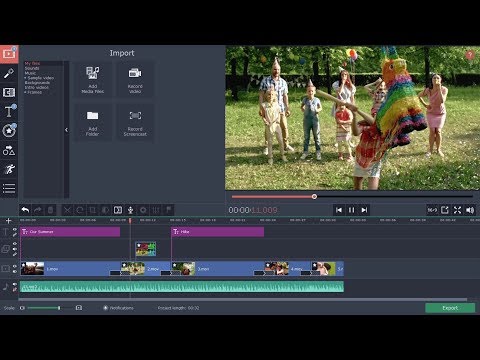
Task: Open the Import tab in left sidebar
Action: pos(9,54)
